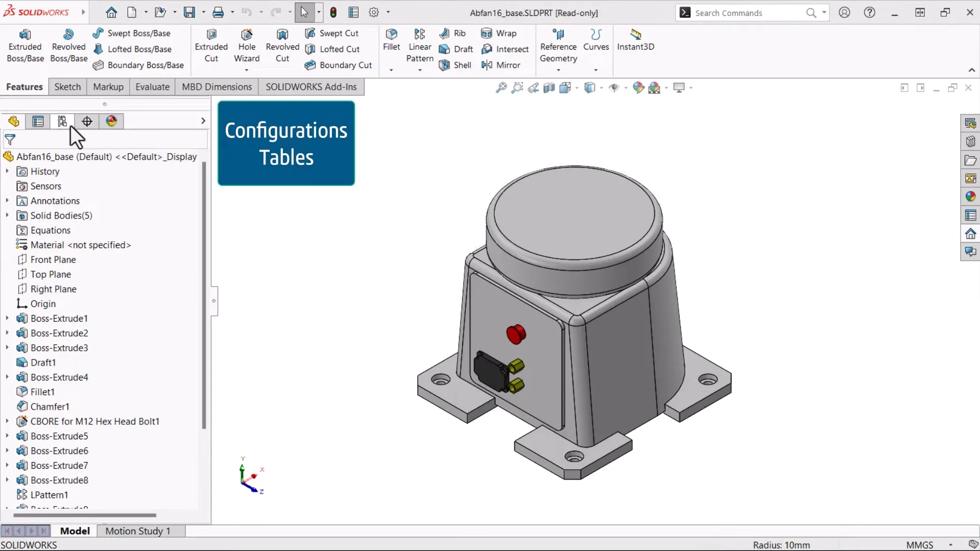Click the MMGS unit system button
980x551 pixels.
(919, 545)
